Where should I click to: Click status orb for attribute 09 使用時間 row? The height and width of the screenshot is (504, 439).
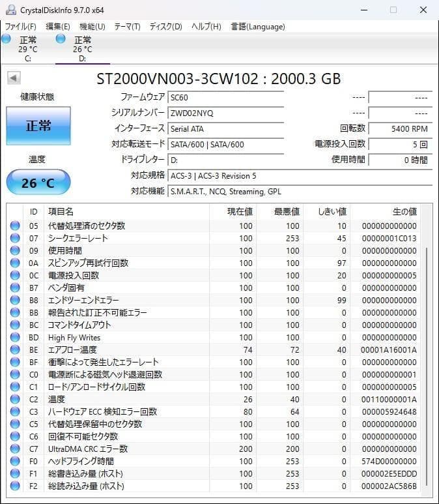pyautogui.click(x=15, y=250)
